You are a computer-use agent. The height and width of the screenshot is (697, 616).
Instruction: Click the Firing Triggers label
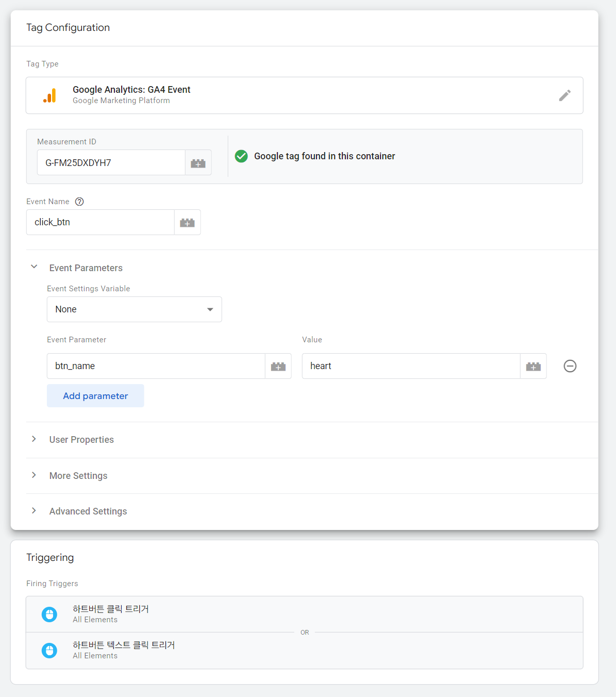(x=52, y=584)
